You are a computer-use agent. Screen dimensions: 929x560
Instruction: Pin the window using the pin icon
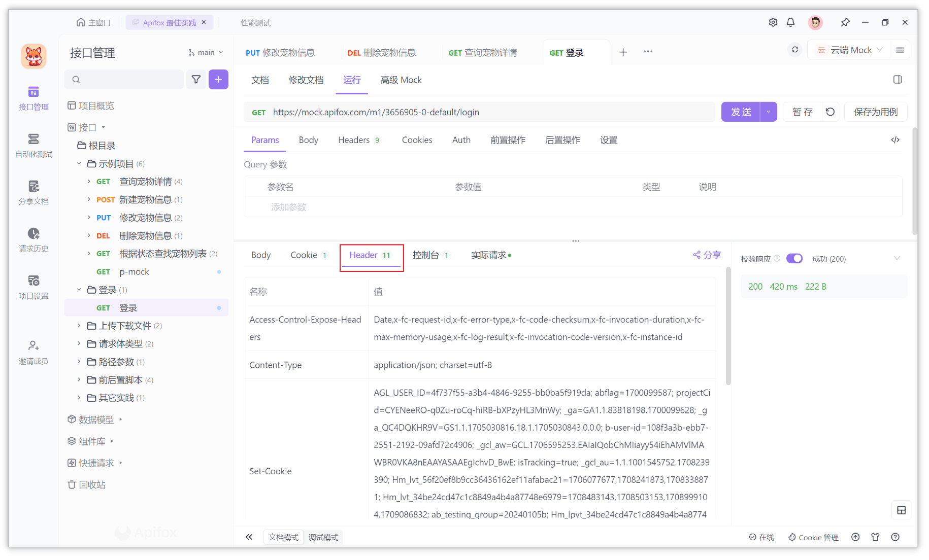click(845, 22)
